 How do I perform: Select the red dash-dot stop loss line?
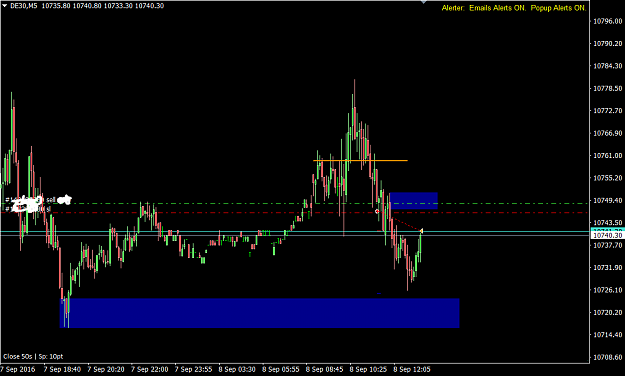click(295, 213)
